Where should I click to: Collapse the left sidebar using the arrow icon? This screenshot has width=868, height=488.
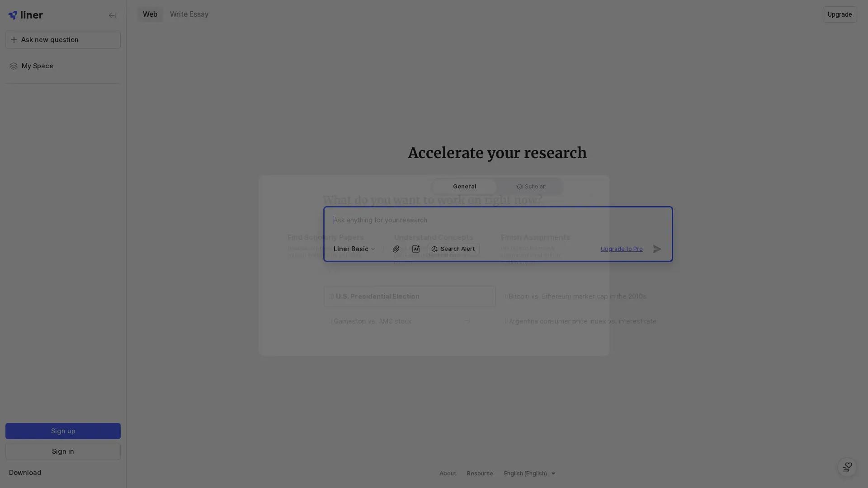[x=112, y=15]
